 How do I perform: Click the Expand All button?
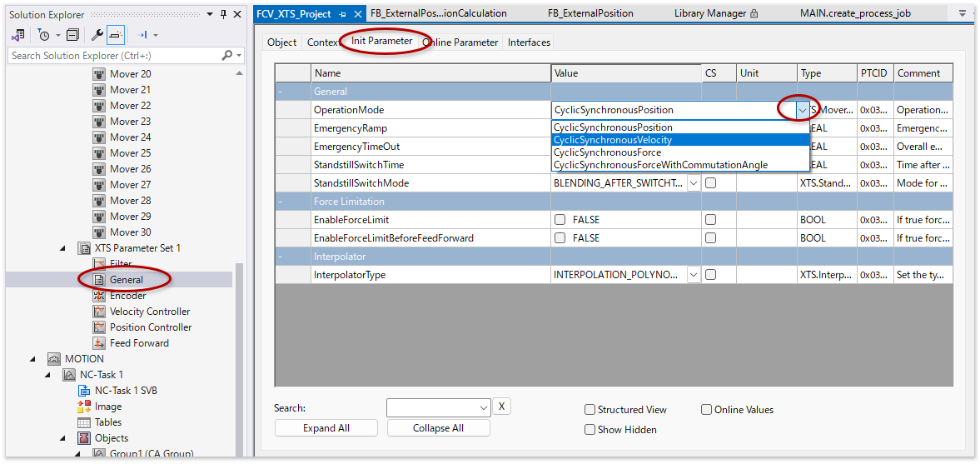coord(326,428)
